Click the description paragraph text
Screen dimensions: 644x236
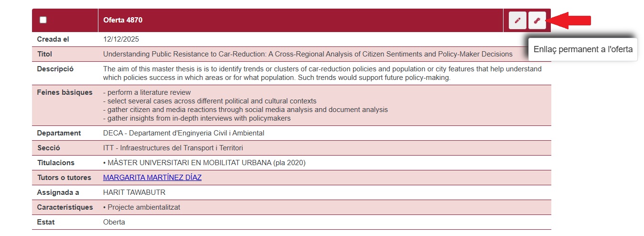322,73
